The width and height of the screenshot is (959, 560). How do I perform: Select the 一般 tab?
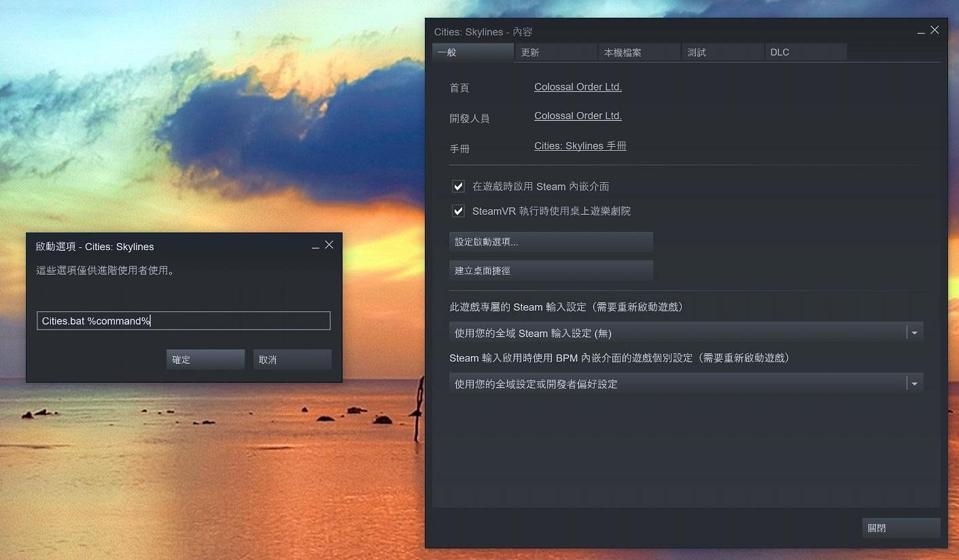point(472,52)
